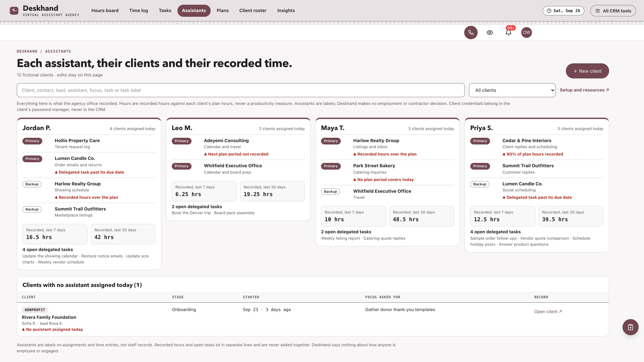Open the All clients dropdown

coord(512,90)
